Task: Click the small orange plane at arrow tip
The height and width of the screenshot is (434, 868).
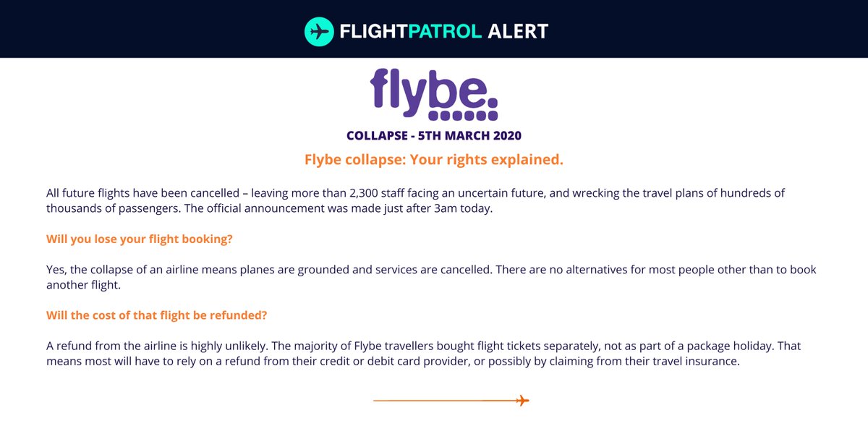Action: tap(524, 400)
